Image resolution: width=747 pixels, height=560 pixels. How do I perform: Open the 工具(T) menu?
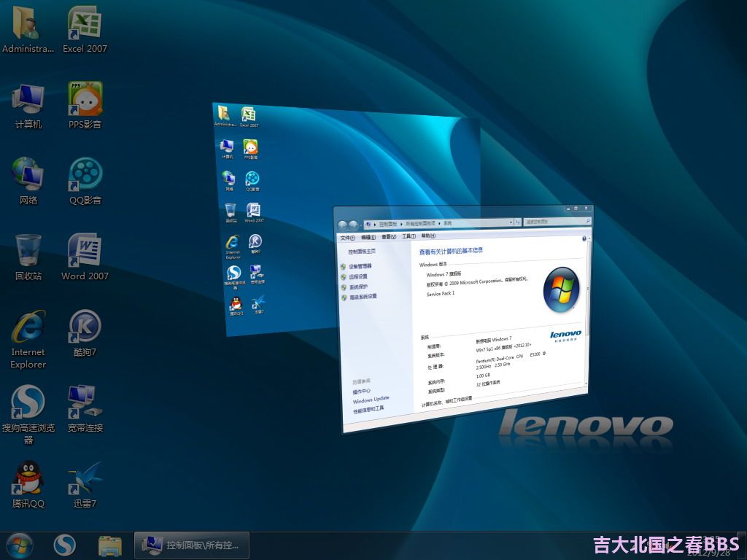pyautogui.click(x=409, y=236)
